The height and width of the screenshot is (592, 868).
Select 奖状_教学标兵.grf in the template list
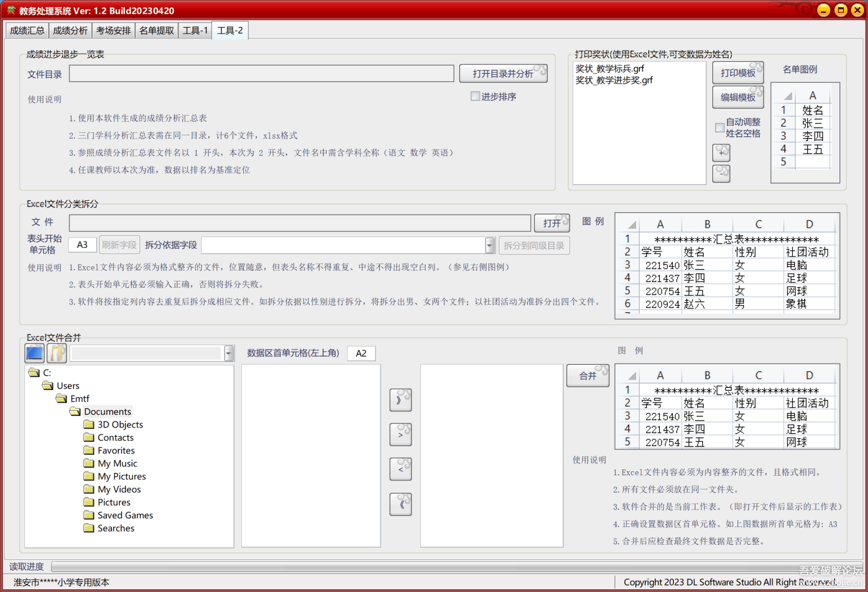pos(610,68)
